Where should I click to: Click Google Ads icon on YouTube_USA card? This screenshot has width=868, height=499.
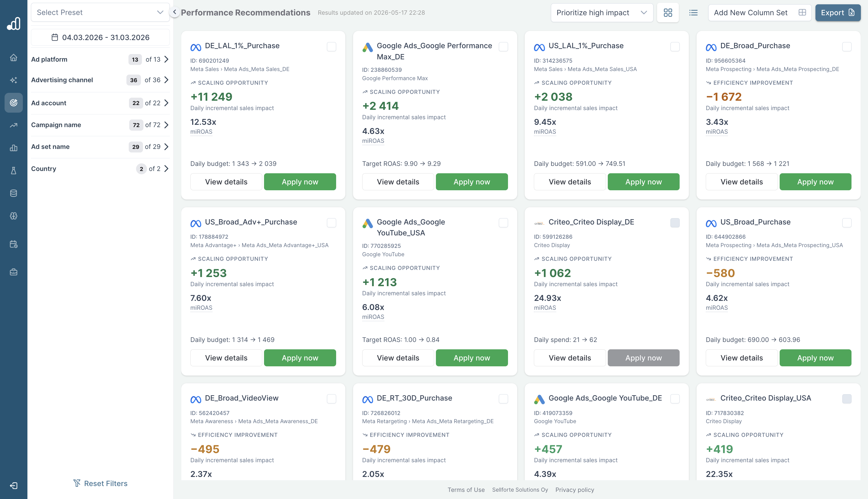(x=368, y=223)
